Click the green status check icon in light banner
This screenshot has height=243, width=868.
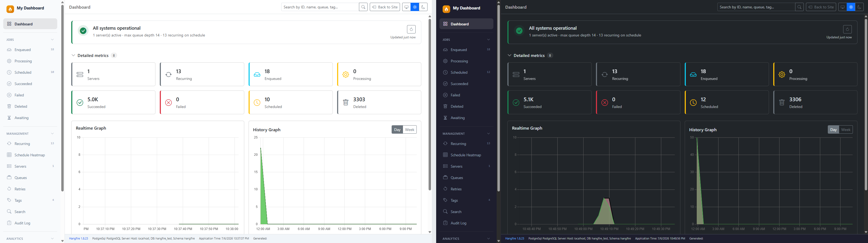point(83,31)
